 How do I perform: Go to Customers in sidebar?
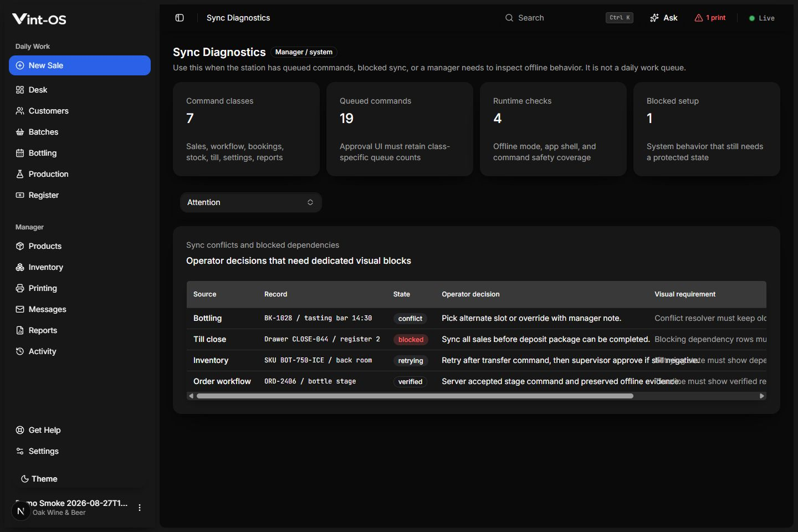[80, 111]
